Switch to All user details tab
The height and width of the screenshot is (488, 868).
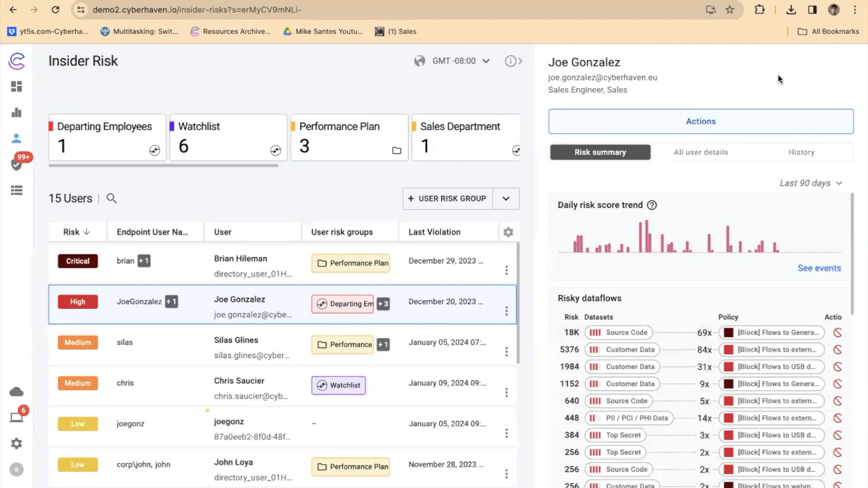coord(701,152)
